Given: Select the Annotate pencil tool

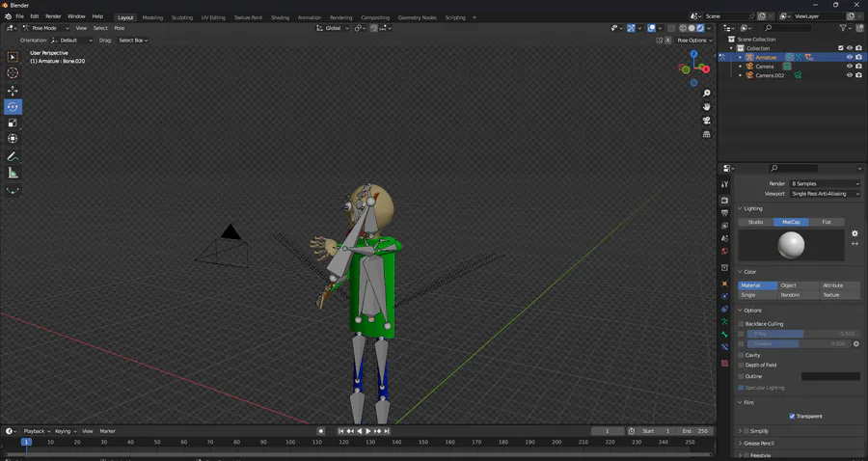Looking at the screenshot, I should pyautogui.click(x=13, y=156).
